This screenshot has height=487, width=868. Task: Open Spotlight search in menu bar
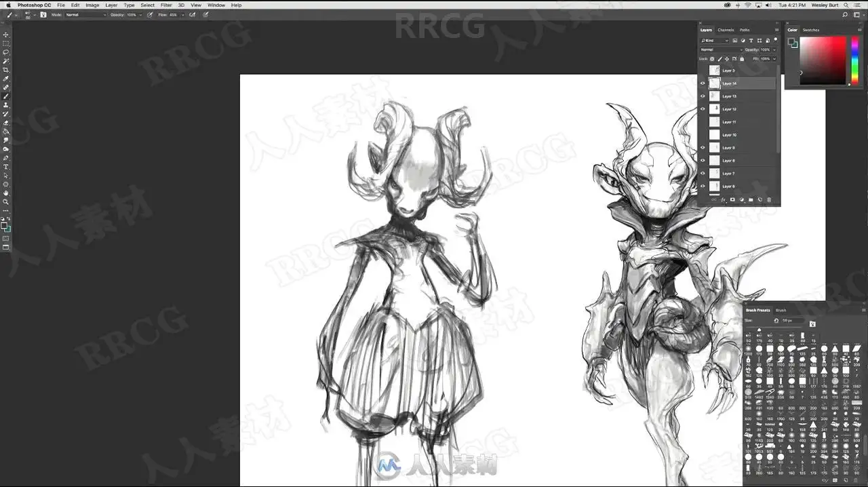click(x=846, y=5)
